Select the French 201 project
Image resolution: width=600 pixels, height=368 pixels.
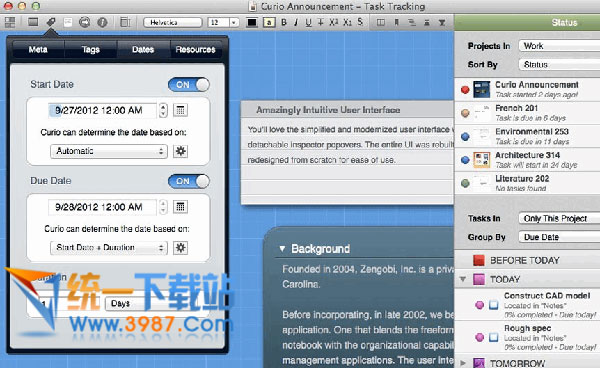tap(527, 113)
